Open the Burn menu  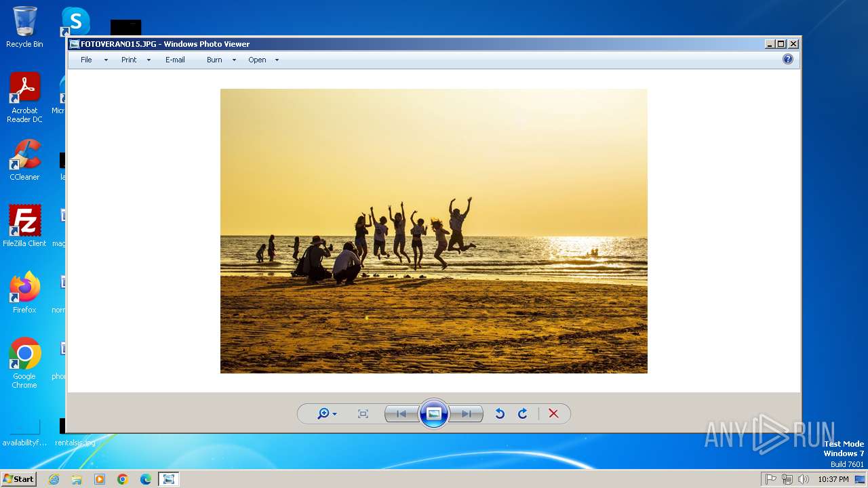click(x=214, y=60)
